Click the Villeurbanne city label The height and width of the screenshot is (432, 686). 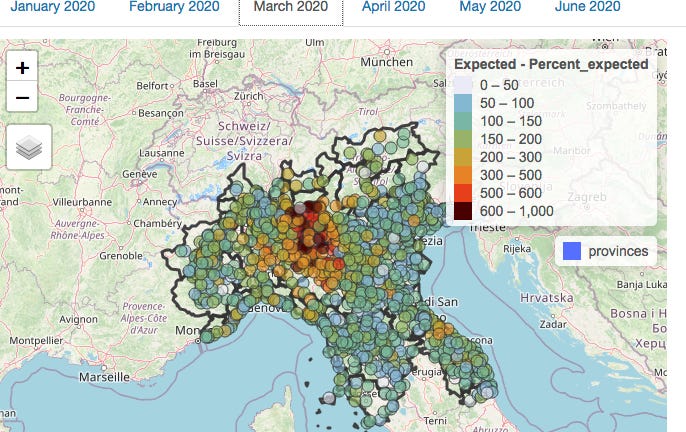82,202
